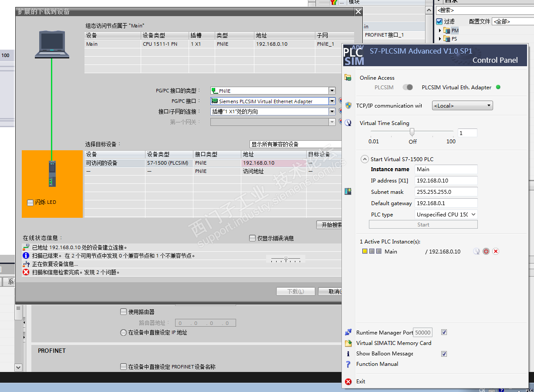Click the laptop PG/PC image
This screenshot has height=392, width=534.
click(x=52, y=44)
